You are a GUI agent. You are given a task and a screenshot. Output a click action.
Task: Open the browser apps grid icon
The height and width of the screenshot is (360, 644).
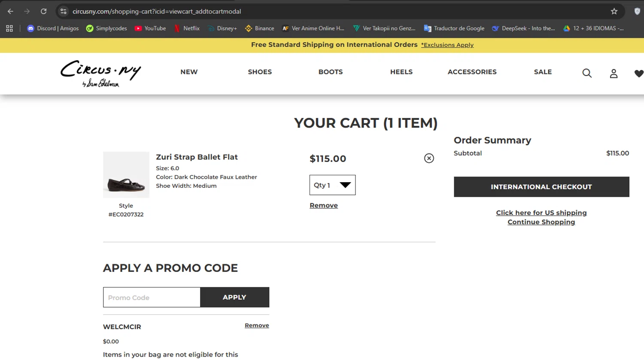(x=9, y=28)
